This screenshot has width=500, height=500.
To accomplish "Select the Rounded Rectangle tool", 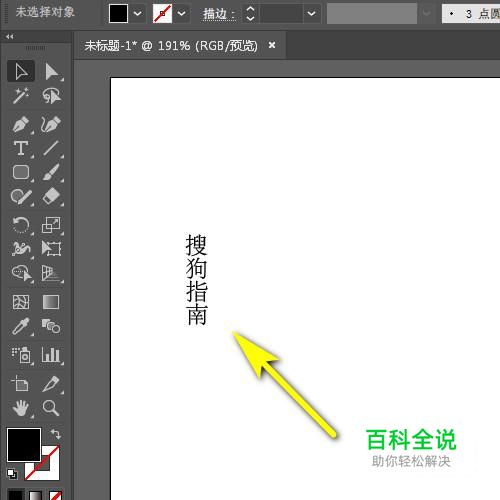I will tap(21, 172).
